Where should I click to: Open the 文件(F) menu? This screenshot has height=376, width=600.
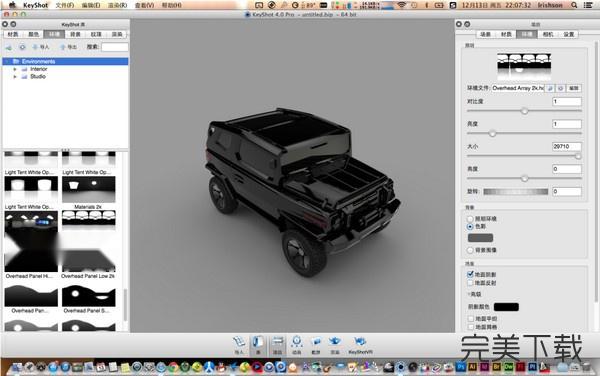65,5
